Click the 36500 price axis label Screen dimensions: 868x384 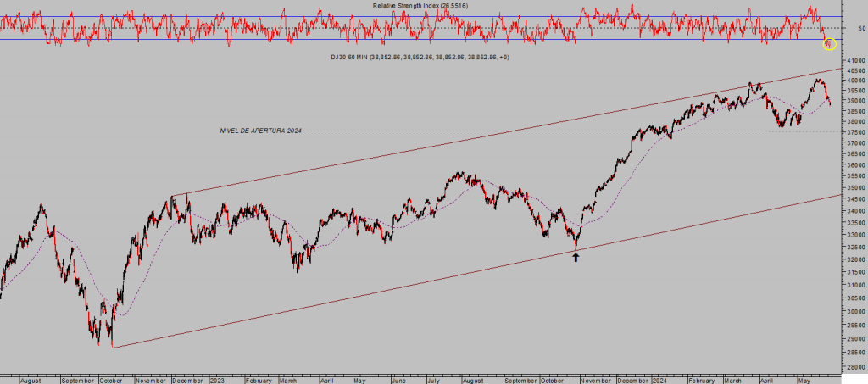click(856, 153)
